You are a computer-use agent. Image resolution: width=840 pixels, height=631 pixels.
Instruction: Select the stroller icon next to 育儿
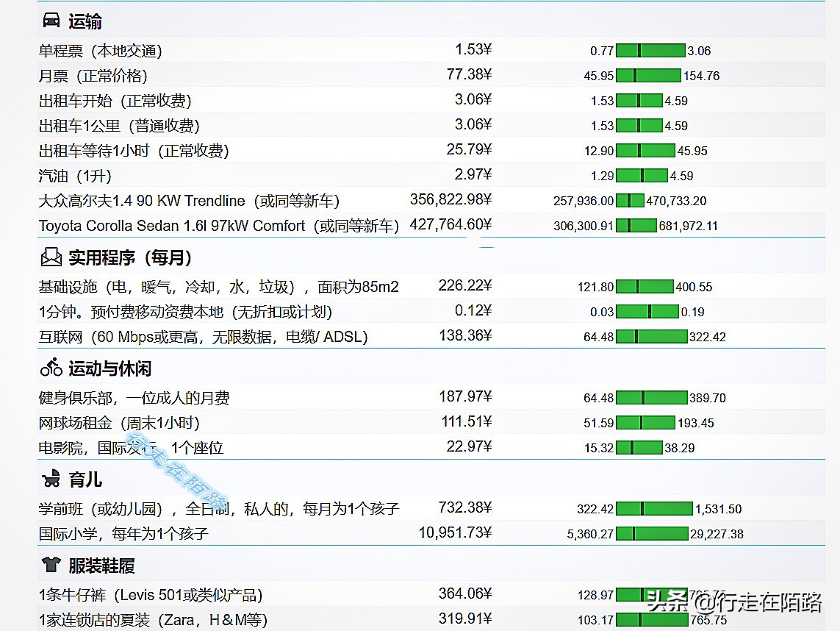pyautogui.click(x=50, y=480)
